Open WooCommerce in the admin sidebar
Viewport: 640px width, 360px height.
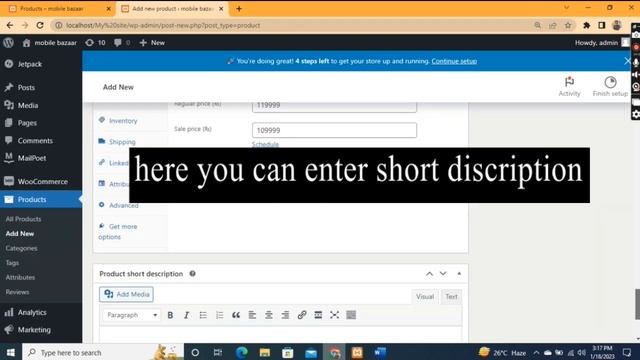pos(41,181)
